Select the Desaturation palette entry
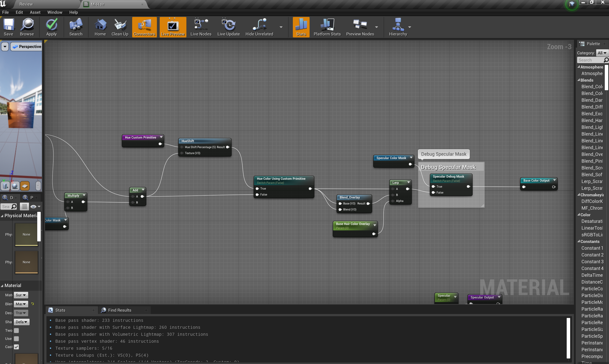 (592, 221)
